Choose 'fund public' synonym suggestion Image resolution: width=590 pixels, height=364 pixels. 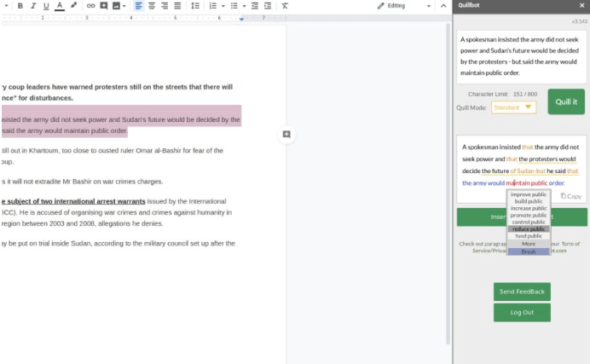[529, 236]
